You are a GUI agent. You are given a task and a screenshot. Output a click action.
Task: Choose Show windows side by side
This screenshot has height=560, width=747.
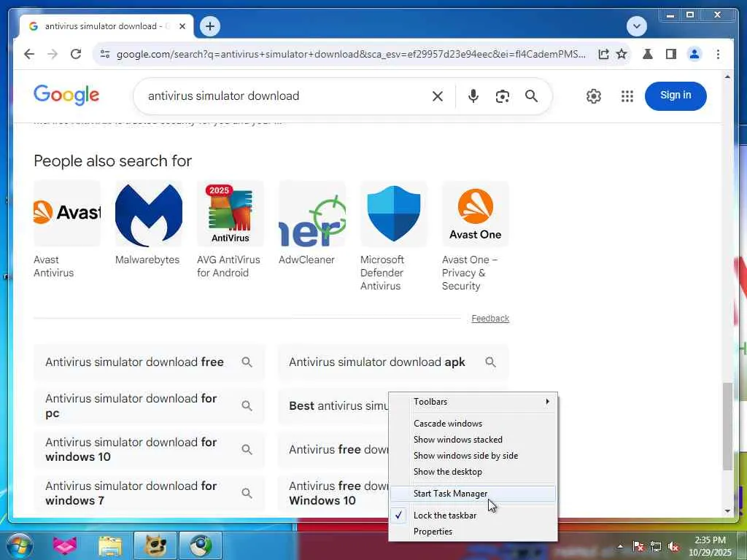[x=473, y=456]
